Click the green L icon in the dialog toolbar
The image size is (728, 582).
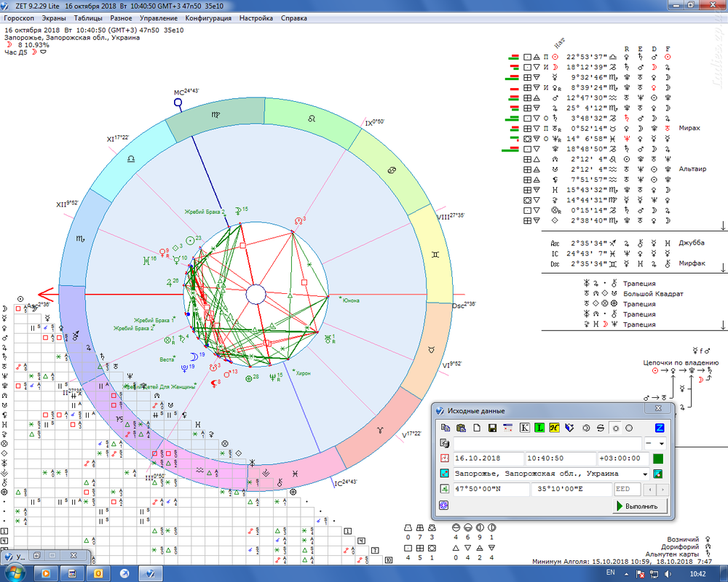point(539,428)
